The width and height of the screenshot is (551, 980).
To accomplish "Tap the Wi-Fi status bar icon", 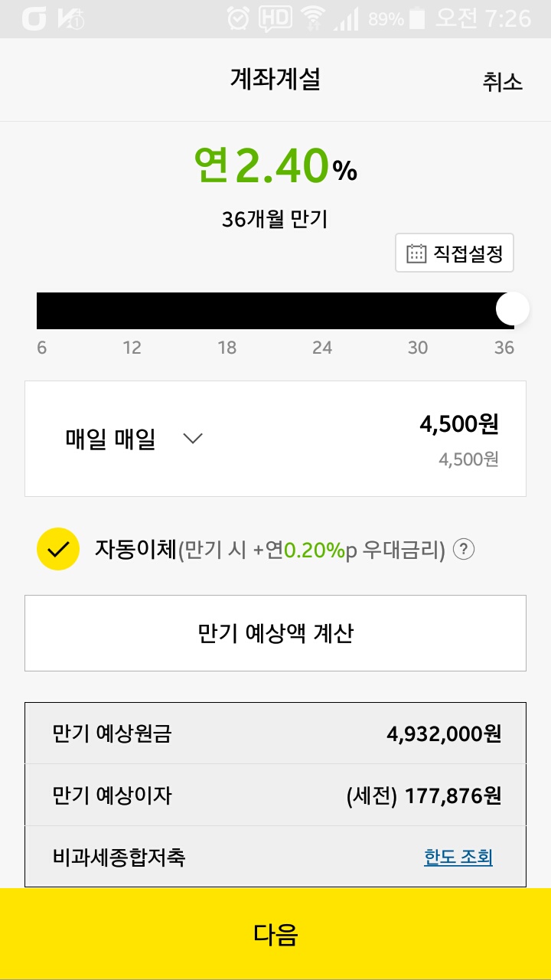I will [x=312, y=18].
